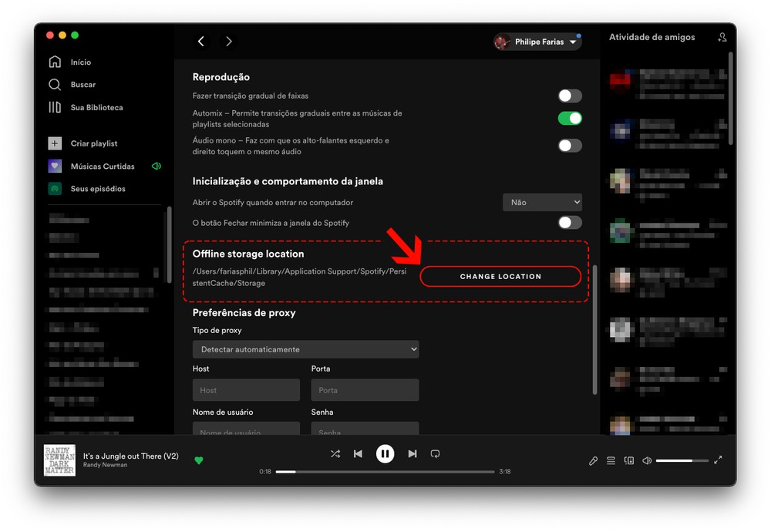Image resolution: width=771 pixels, height=532 pixels.
Task: Open the startup behavior 'Não' dropdown
Action: pyautogui.click(x=542, y=202)
